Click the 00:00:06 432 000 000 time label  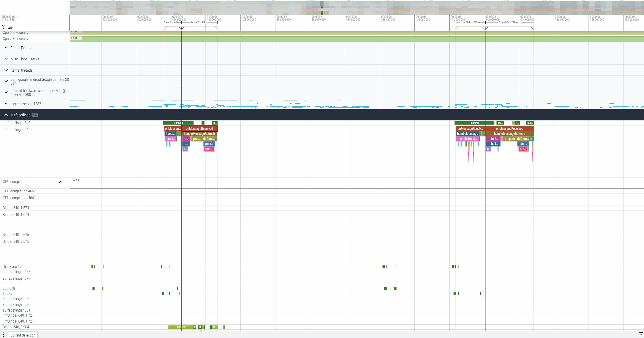(x=318, y=18)
